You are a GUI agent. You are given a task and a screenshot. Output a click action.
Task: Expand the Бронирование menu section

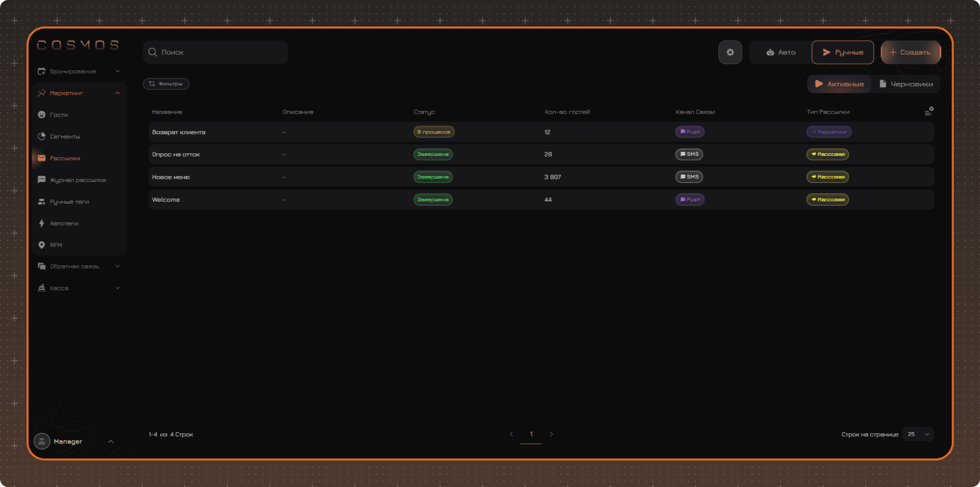[x=79, y=71]
